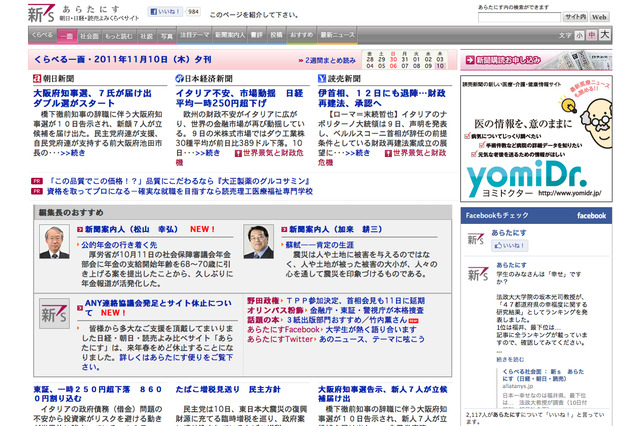This screenshot has height=426, width=640.
Task: Click the 新's site logo in the header
Action: click(x=41, y=13)
